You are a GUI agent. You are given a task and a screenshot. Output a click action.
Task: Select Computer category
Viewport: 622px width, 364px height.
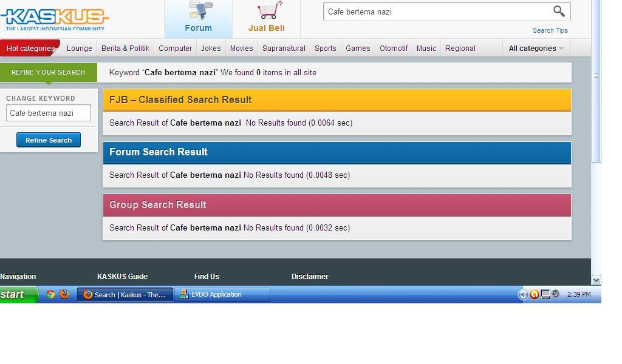(x=176, y=49)
